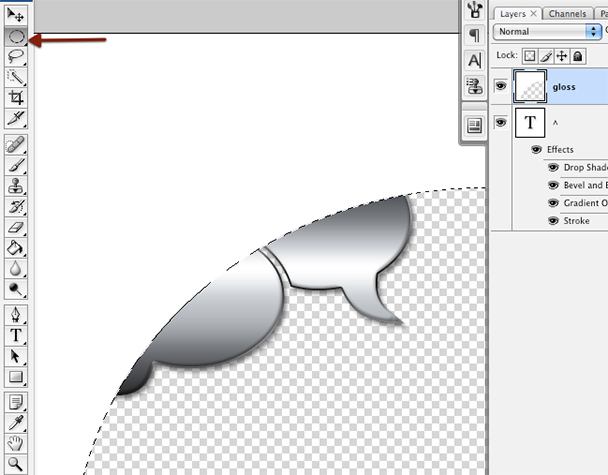Select the Zoom tool

[x=16, y=463]
